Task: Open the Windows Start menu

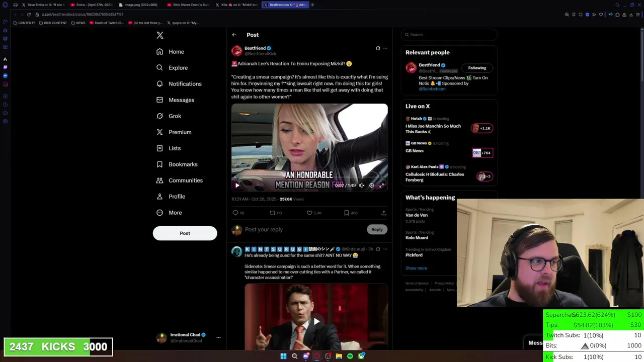Action: (x=283, y=356)
